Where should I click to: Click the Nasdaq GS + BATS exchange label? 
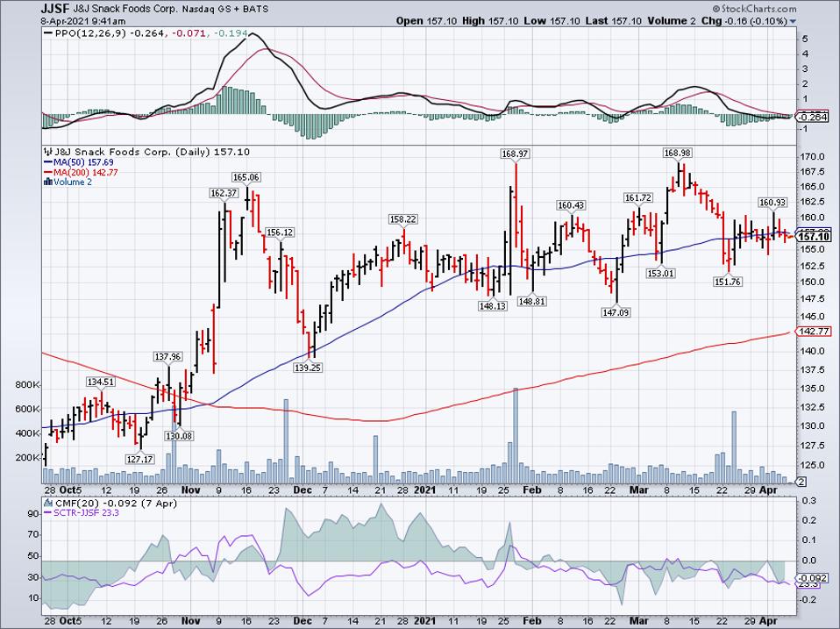(225, 10)
